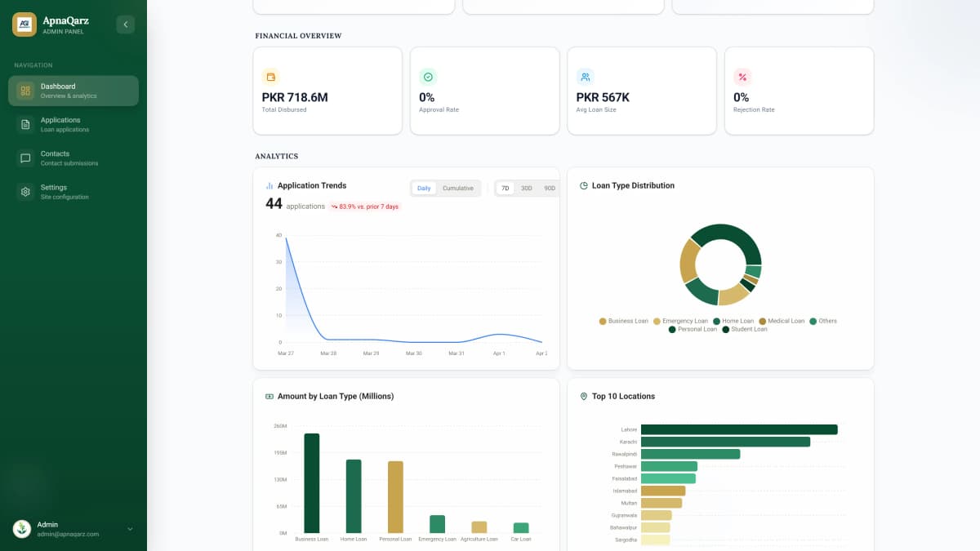The image size is (980, 551).
Task: Click the Student Loan legend entry
Action: tap(745, 329)
